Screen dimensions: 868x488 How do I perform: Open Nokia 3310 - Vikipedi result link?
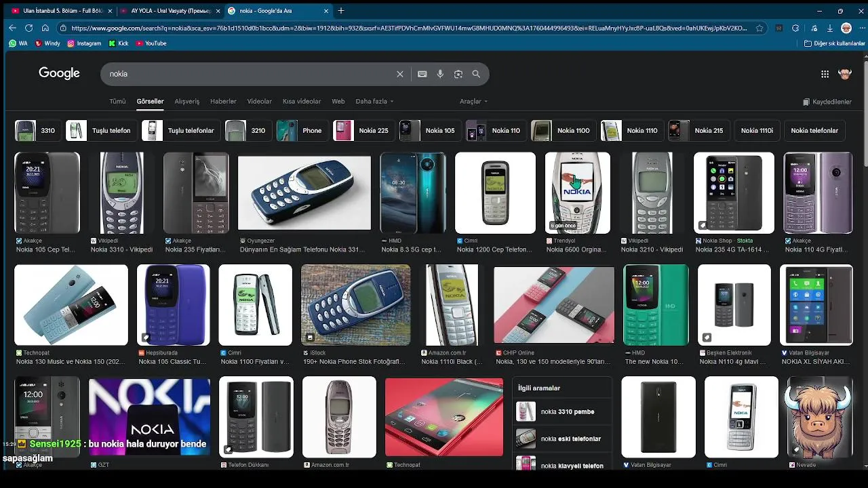[121, 249]
